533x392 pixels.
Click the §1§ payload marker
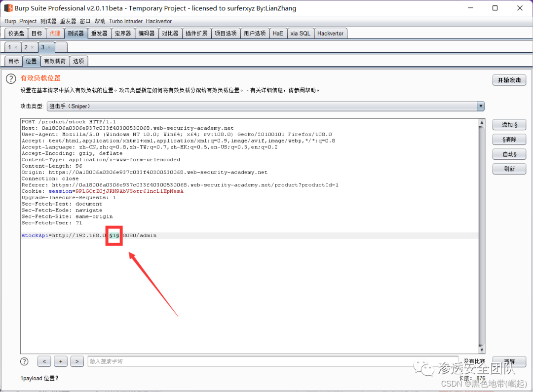click(114, 235)
